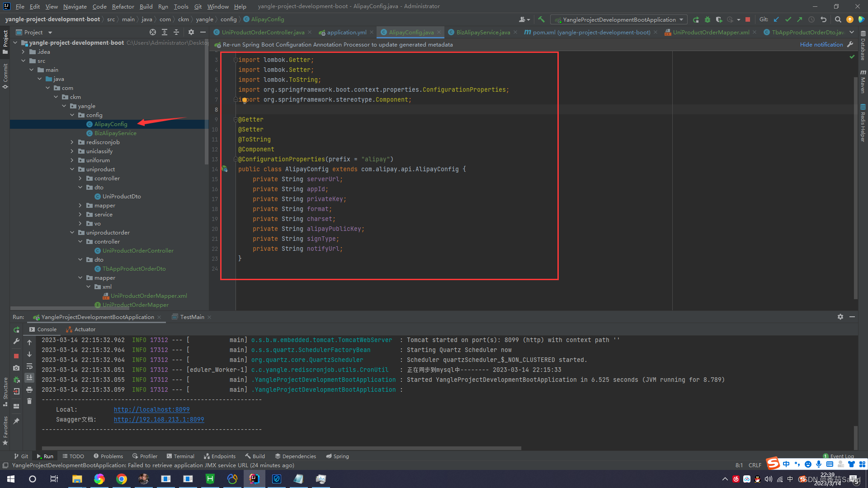868x488 pixels.
Task: Open Database tool window on right edge
Action: [863, 46]
